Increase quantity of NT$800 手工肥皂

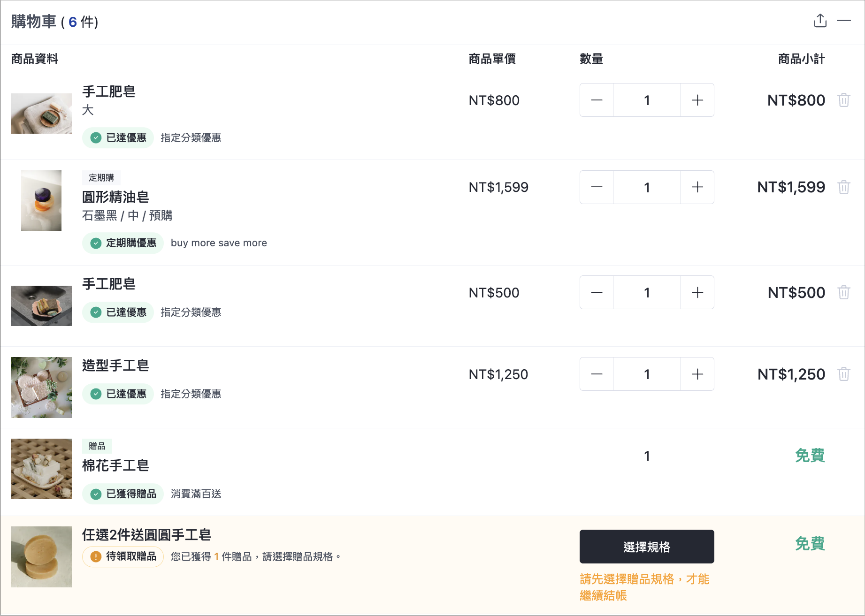(x=697, y=100)
